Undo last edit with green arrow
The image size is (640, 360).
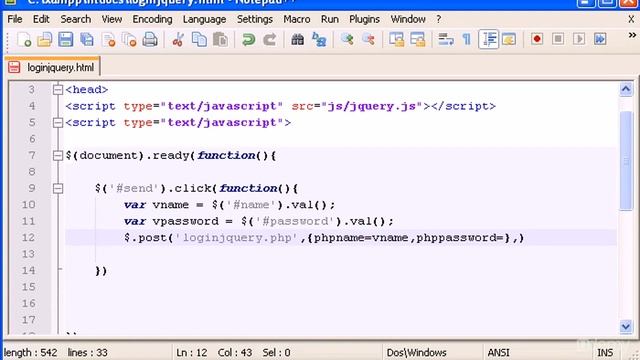(248, 40)
